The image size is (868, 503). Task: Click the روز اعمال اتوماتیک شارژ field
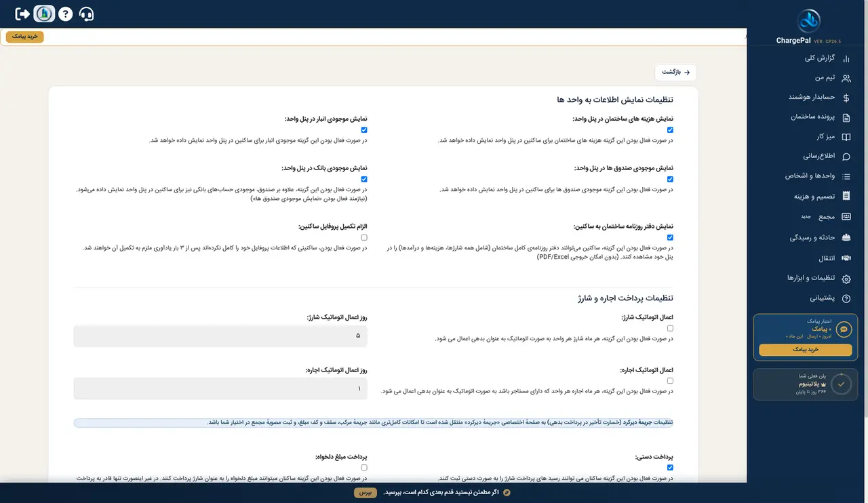pos(220,336)
